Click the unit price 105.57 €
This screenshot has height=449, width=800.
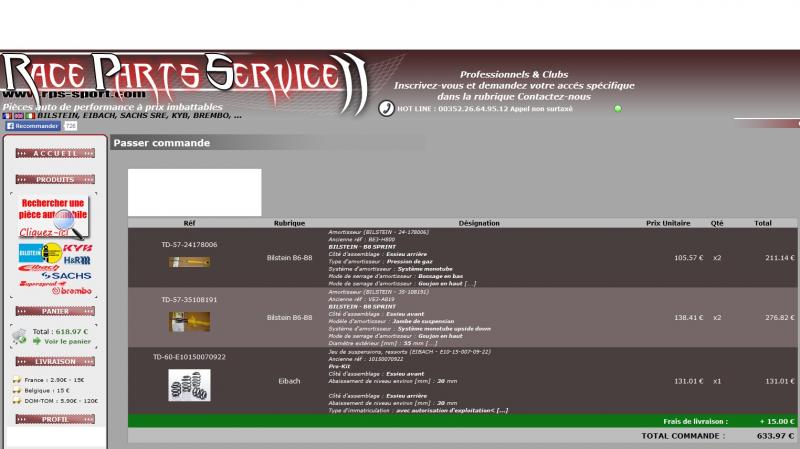point(688,258)
